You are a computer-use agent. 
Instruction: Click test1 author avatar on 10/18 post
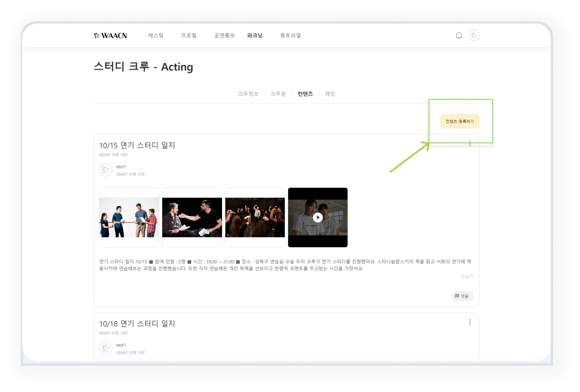pyautogui.click(x=106, y=348)
